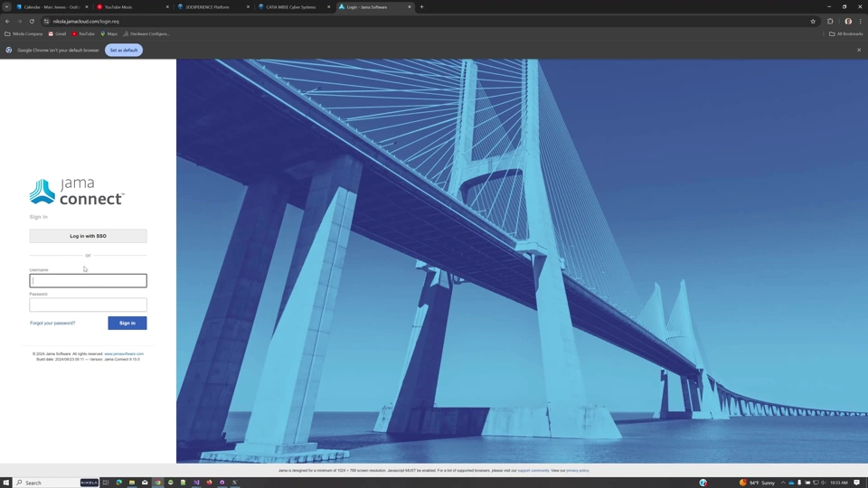Open the support community link
868x488 pixels.
tap(533, 470)
